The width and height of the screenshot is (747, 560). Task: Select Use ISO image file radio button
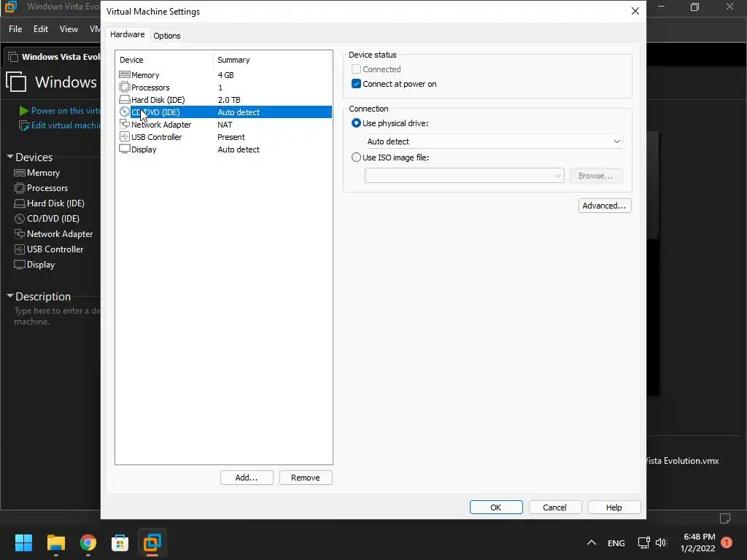[356, 157]
